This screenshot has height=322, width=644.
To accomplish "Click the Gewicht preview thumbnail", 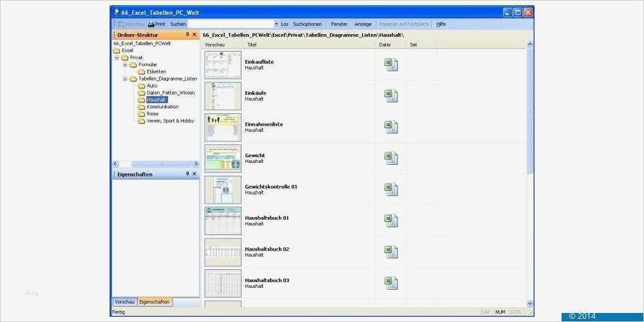I will [x=223, y=158].
